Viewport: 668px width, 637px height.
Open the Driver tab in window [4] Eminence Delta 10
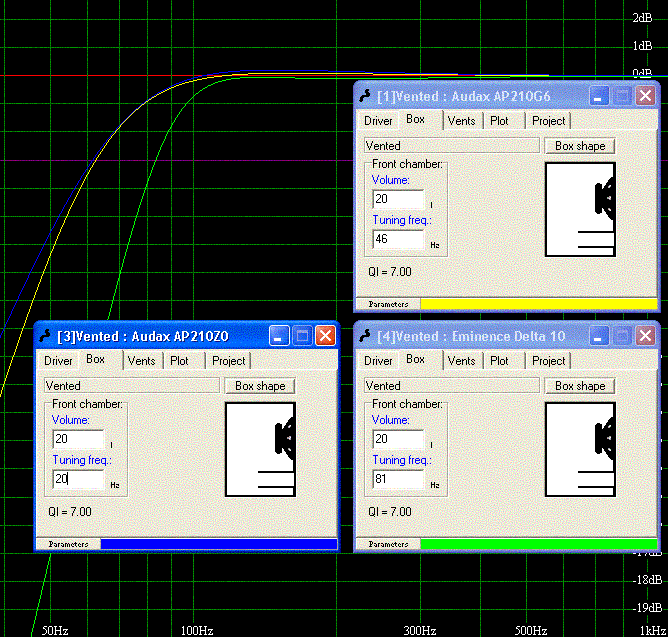pyautogui.click(x=378, y=361)
